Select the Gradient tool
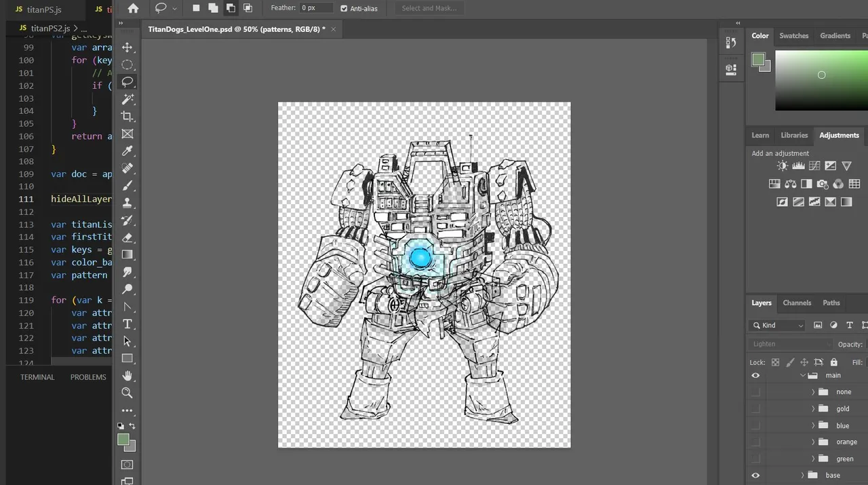Image resolution: width=868 pixels, height=485 pixels. coord(127,254)
